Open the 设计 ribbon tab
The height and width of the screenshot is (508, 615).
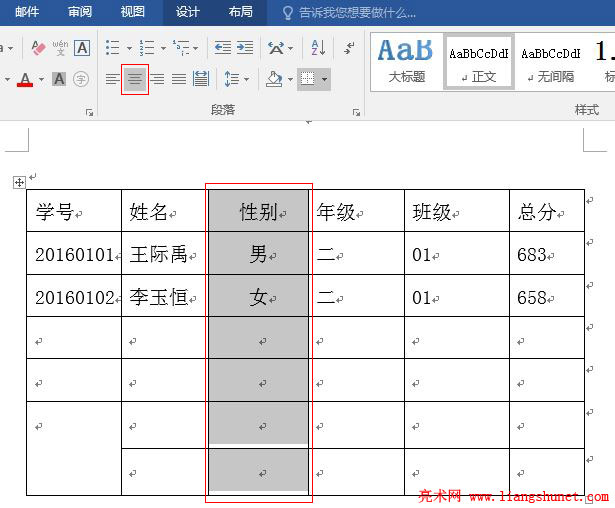(x=187, y=12)
